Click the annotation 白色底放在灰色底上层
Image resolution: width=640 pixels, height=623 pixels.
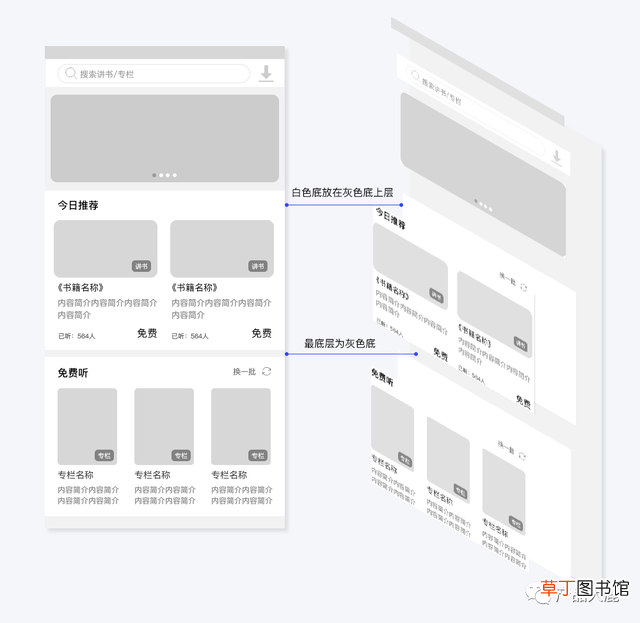pos(342,192)
